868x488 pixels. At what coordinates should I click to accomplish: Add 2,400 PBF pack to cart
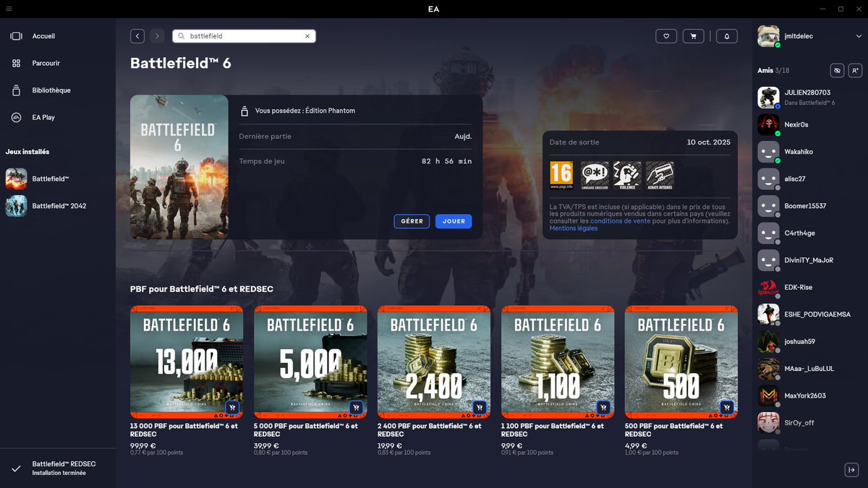point(480,408)
